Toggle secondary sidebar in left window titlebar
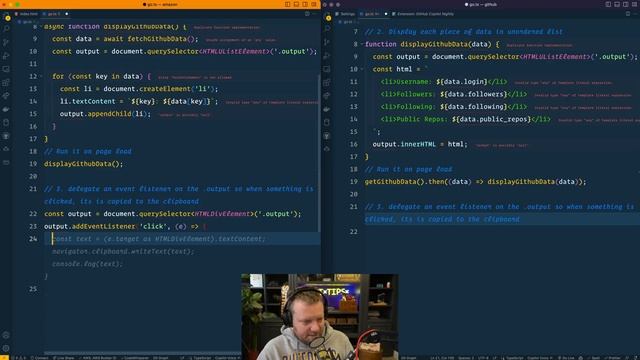Image resolution: width=640 pixels, height=360 pixels. [x=305, y=4]
